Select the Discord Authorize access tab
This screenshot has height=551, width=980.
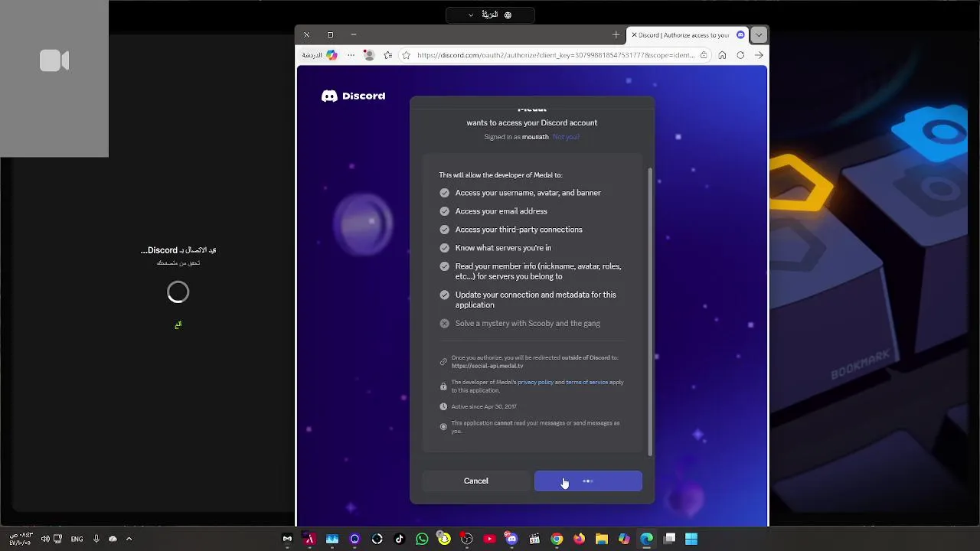coord(688,35)
